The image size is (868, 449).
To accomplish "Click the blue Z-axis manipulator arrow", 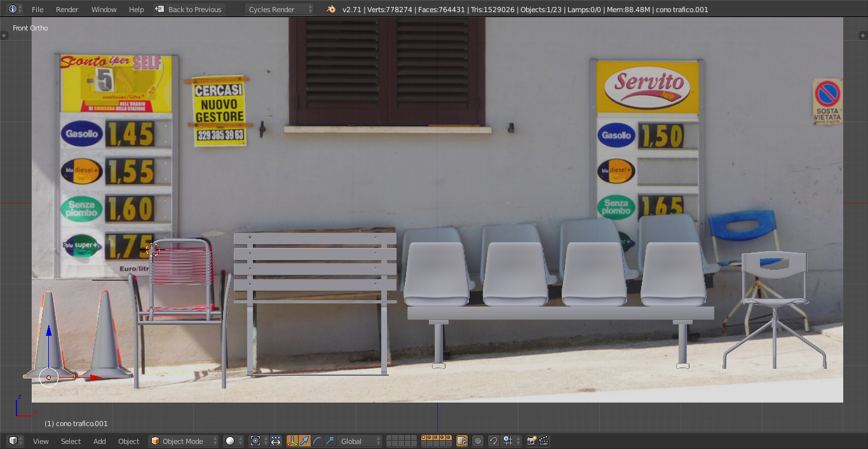I will tap(49, 331).
